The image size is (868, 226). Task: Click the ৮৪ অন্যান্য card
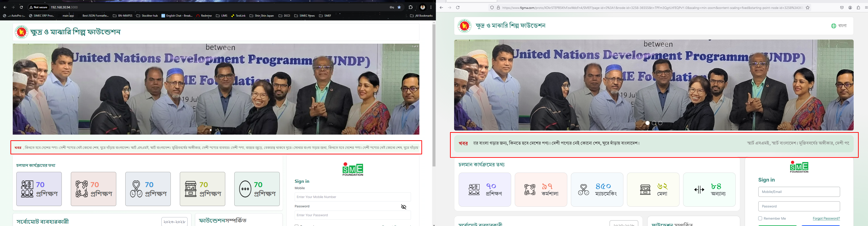(x=709, y=190)
